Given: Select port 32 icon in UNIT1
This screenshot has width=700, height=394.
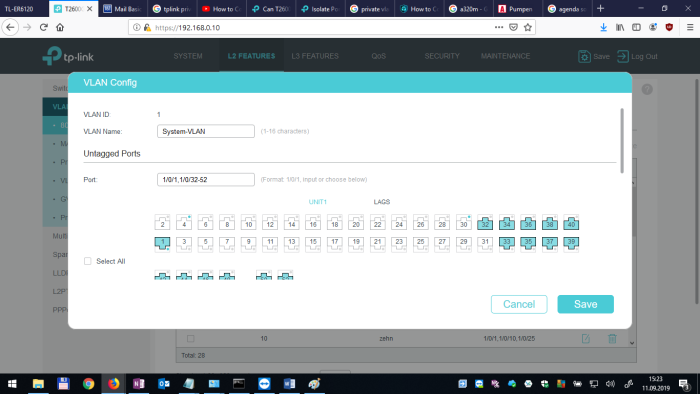Looking at the screenshot, I should (485, 223).
